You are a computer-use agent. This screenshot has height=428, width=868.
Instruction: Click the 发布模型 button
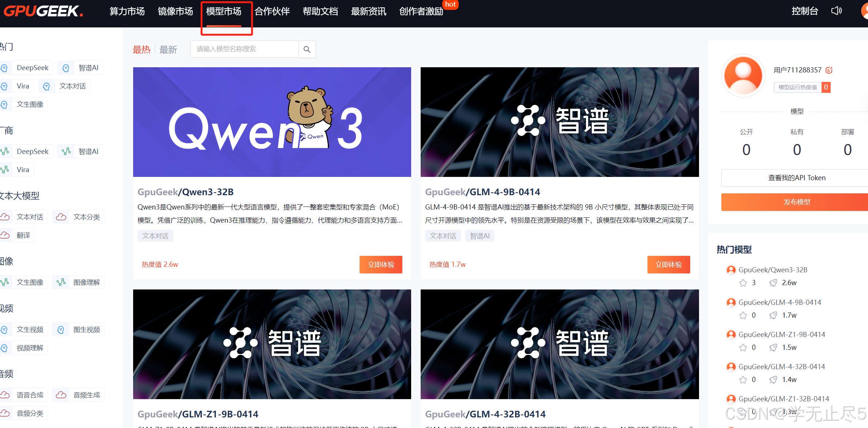[796, 202]
